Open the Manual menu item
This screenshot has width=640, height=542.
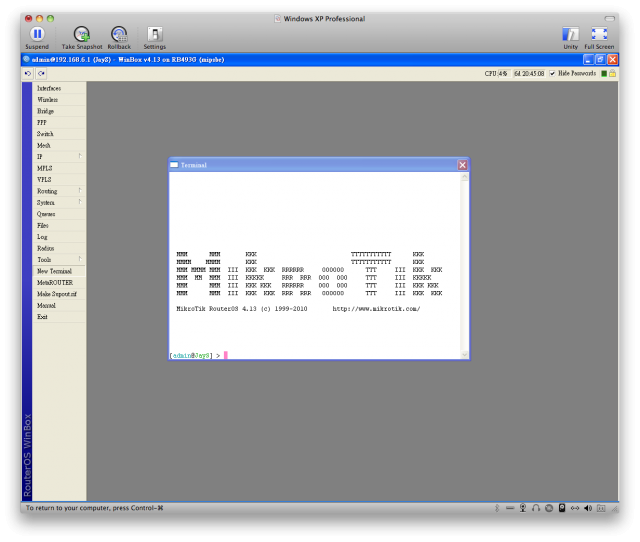point(59,305)
